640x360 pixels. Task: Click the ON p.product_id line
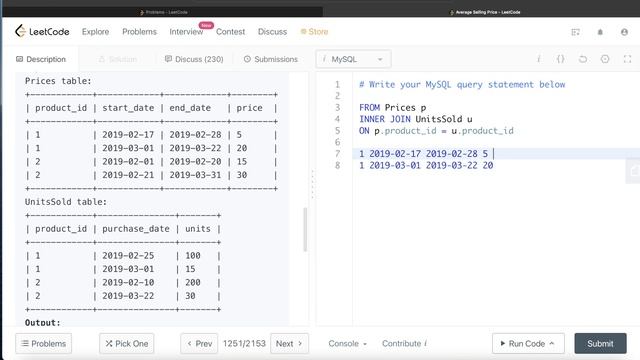[436, 131]
